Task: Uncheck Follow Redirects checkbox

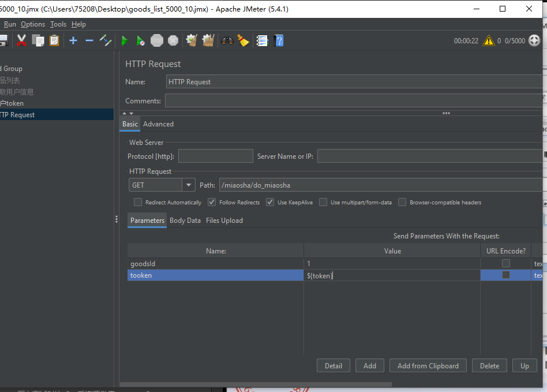Action: [212, 202]
